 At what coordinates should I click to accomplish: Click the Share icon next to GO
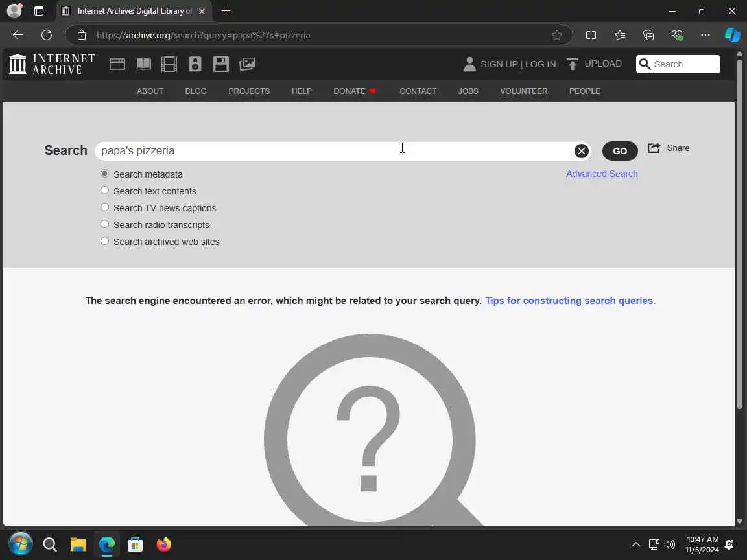pyautogui.click(x=654, y=148)
